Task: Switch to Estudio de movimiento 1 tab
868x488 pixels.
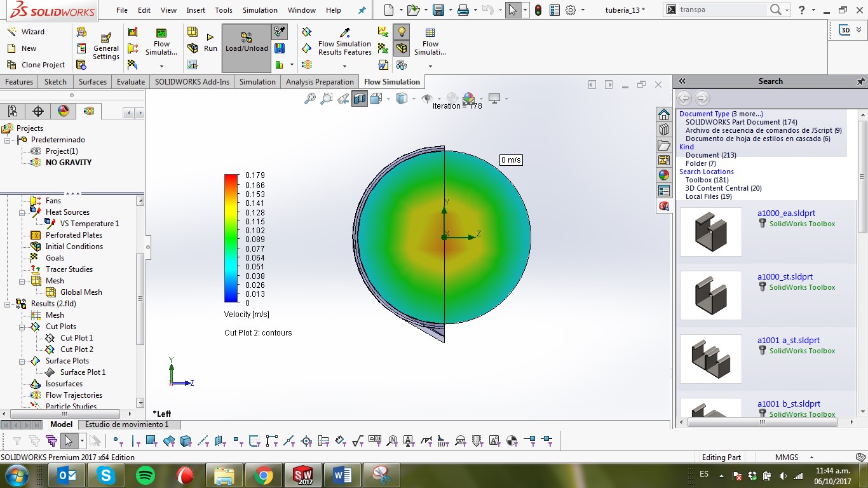Action: (x=127, y=424)
